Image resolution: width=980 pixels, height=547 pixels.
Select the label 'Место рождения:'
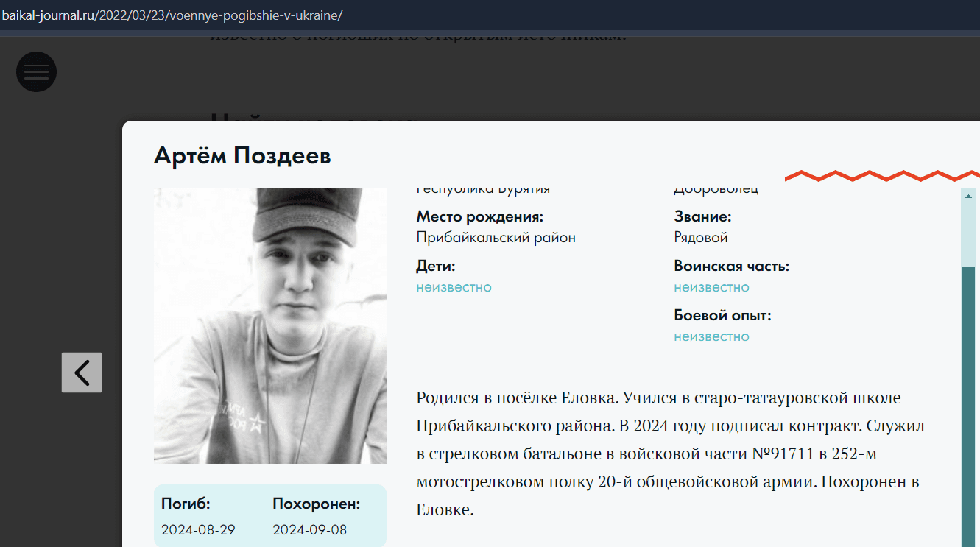pyautogui.click(x=479, y=217)
